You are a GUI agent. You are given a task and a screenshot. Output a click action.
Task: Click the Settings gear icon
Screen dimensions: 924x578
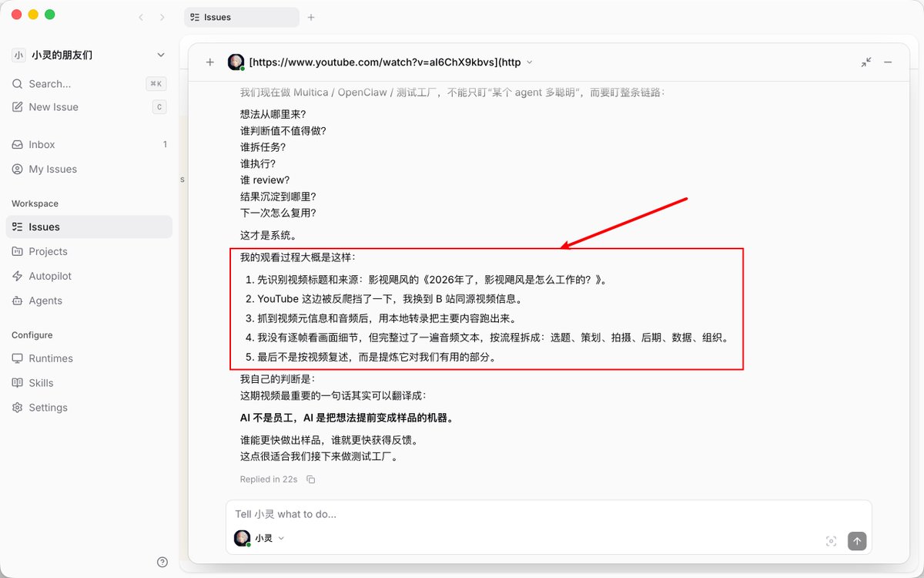tap(17, 408)
